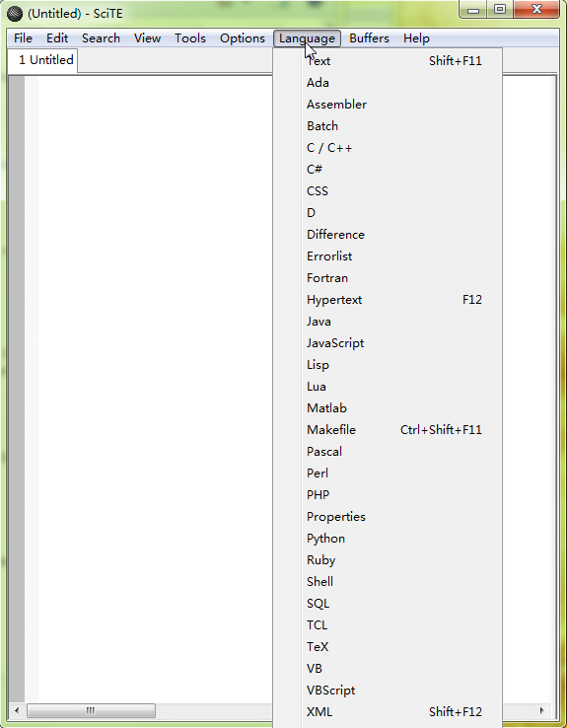
Task: Click the horizontal scrollbar thumb
Action: click(x=91, y=710)
